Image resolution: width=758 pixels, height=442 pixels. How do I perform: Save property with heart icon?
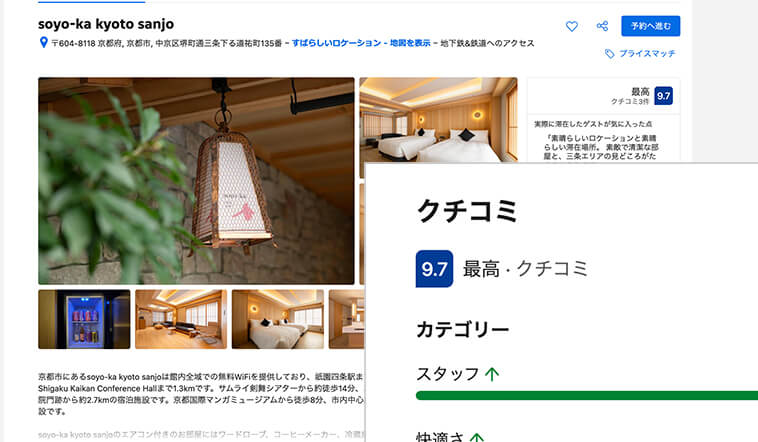click(x=571, y=26)
